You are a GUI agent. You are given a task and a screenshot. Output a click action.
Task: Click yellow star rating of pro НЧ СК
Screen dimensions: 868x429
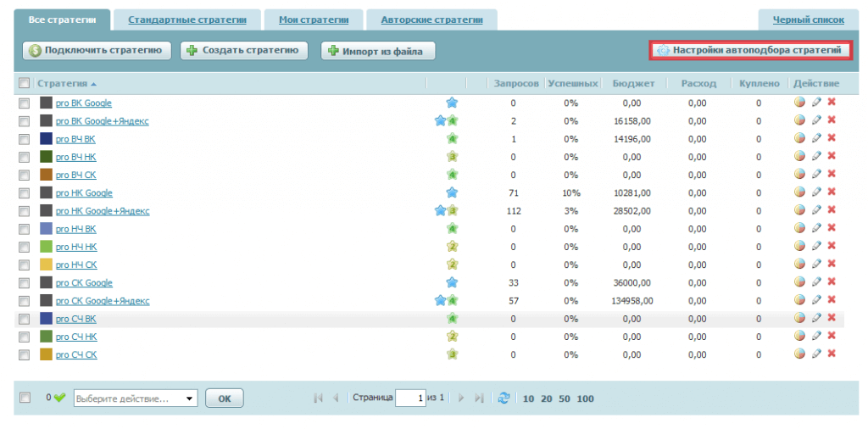(453, 264)
